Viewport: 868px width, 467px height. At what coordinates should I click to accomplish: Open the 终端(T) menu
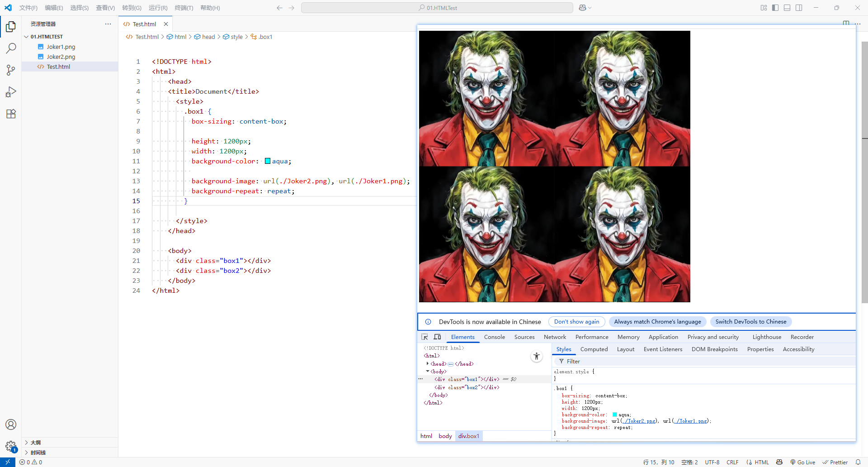coord(184,8)
